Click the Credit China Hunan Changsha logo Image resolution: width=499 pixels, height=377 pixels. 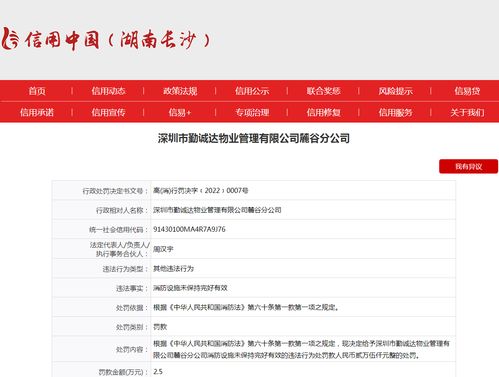[x=106, y=39]
